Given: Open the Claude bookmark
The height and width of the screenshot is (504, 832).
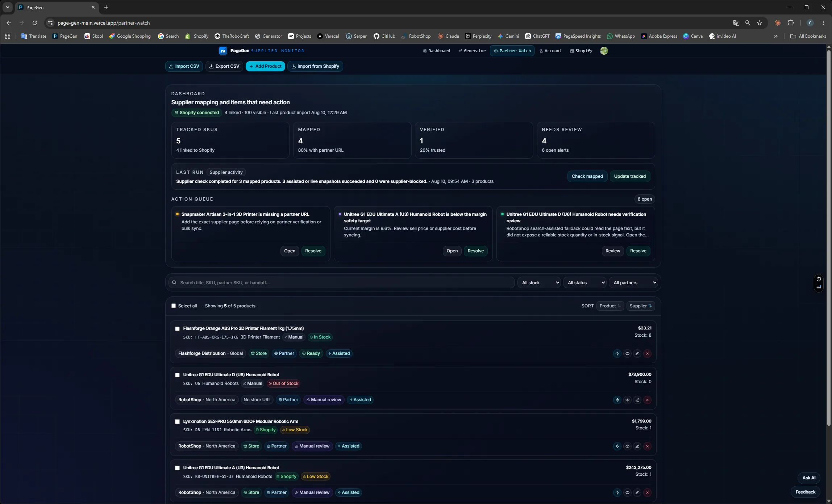Looking at the screenshot, I should [x=448, y=36].
